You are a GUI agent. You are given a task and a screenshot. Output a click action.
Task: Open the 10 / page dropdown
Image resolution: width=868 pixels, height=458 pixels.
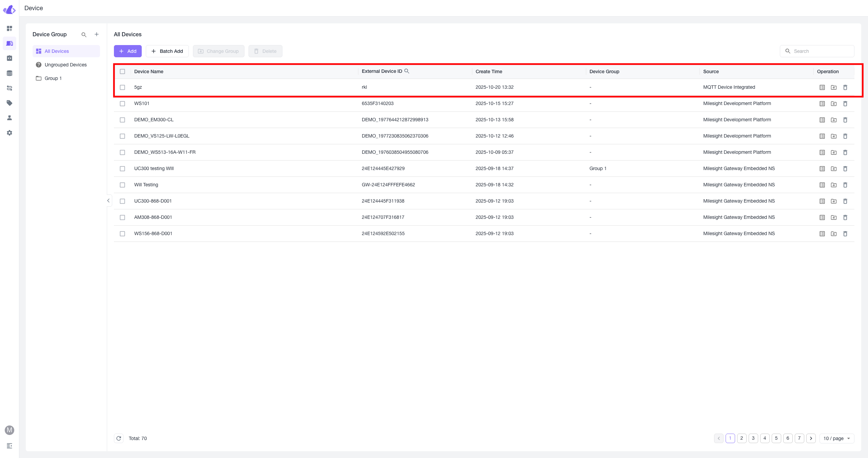(836, 438)
